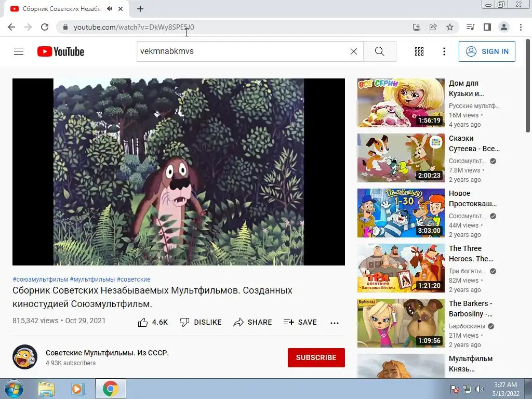Click the address bar URL

[134, 27]
